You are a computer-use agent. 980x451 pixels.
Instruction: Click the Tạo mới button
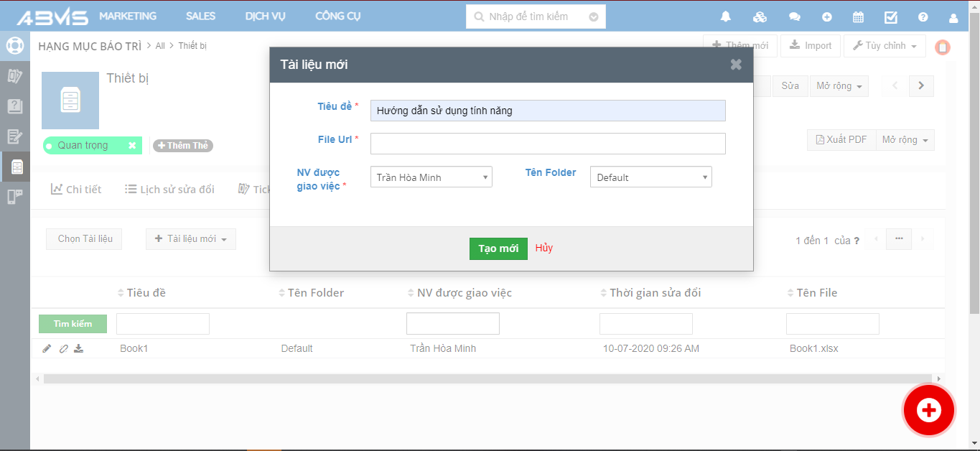click(498, 248)
